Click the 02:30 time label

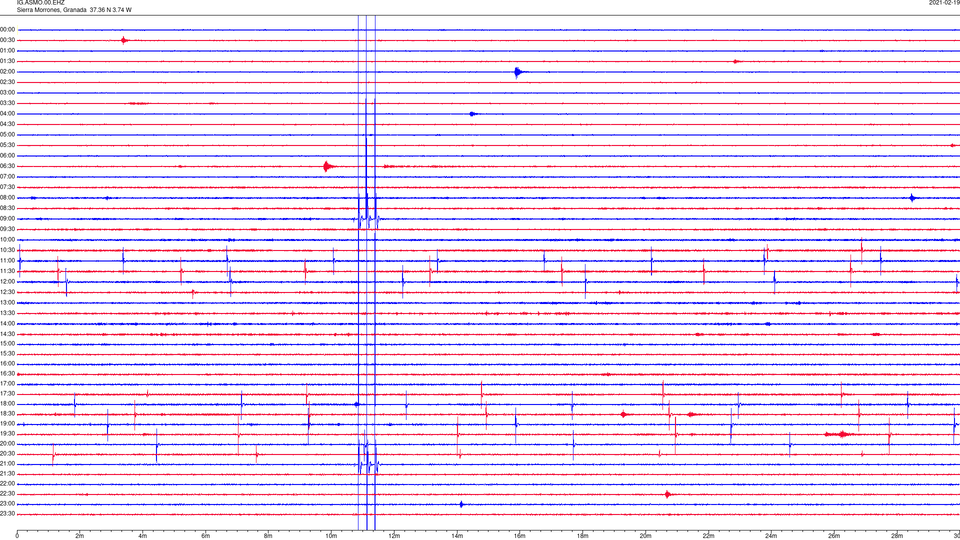click(x=7, y=82)
